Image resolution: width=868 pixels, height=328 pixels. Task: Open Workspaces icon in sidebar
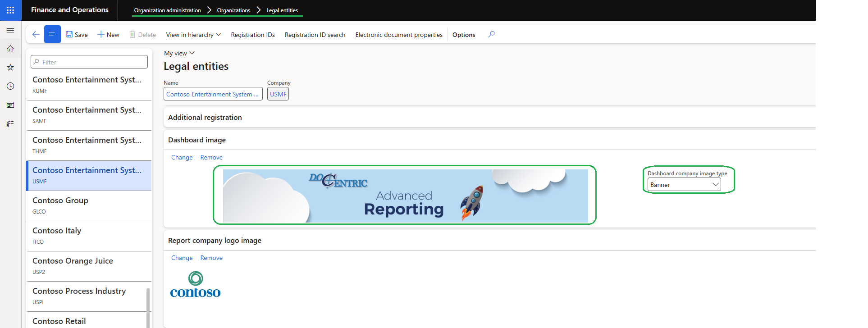[x=10, y=105]
